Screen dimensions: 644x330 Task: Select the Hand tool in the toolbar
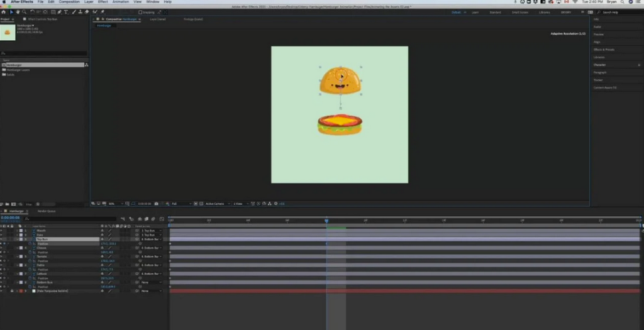[17, 12]
